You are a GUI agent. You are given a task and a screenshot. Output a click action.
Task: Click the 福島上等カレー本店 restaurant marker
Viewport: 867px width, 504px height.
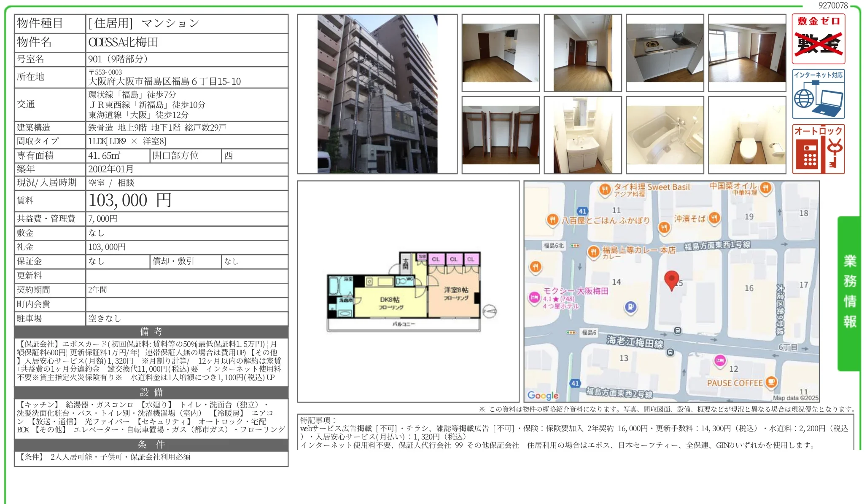pos(593,252)
